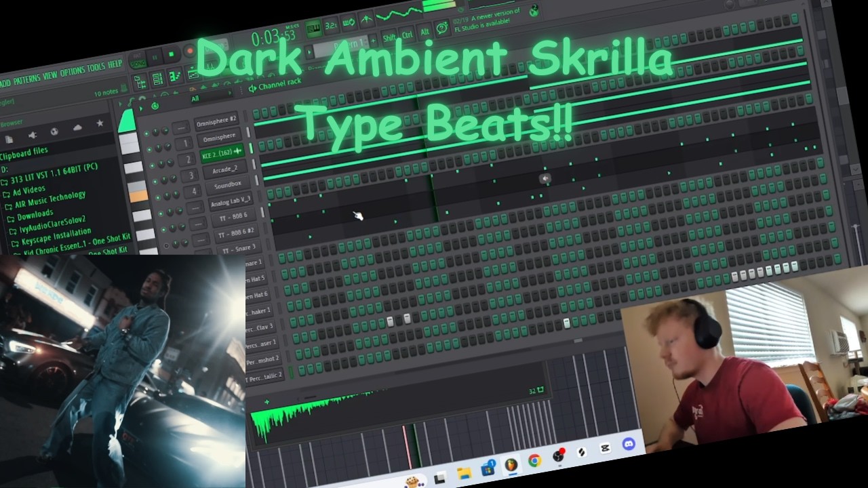Open the HELP menu
868x488 pixels.
115,64
